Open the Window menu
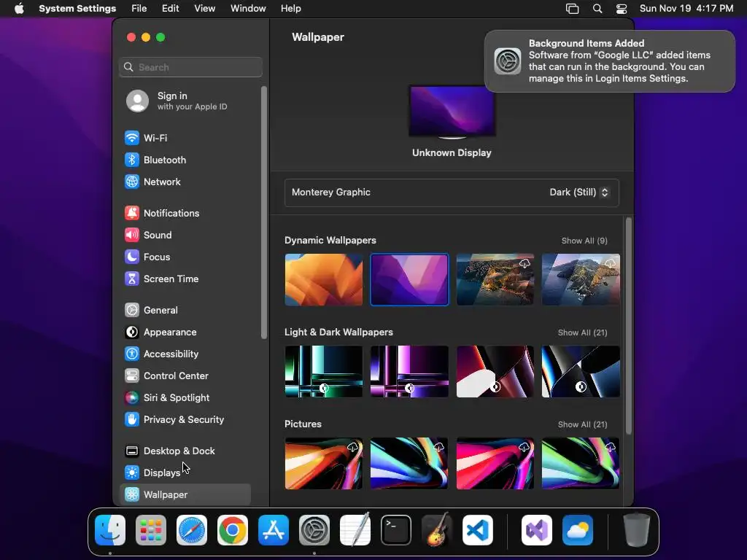 (248, 9)
